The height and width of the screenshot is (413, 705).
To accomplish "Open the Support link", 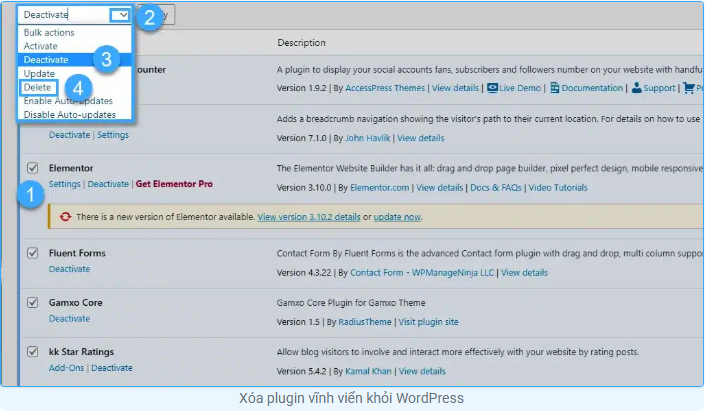I will (659, 88).
